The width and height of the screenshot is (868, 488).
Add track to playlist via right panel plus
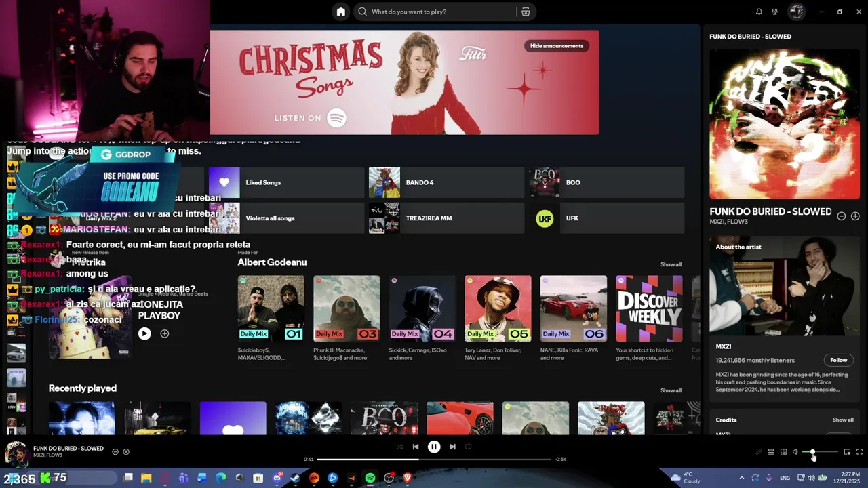coord(855,216)
